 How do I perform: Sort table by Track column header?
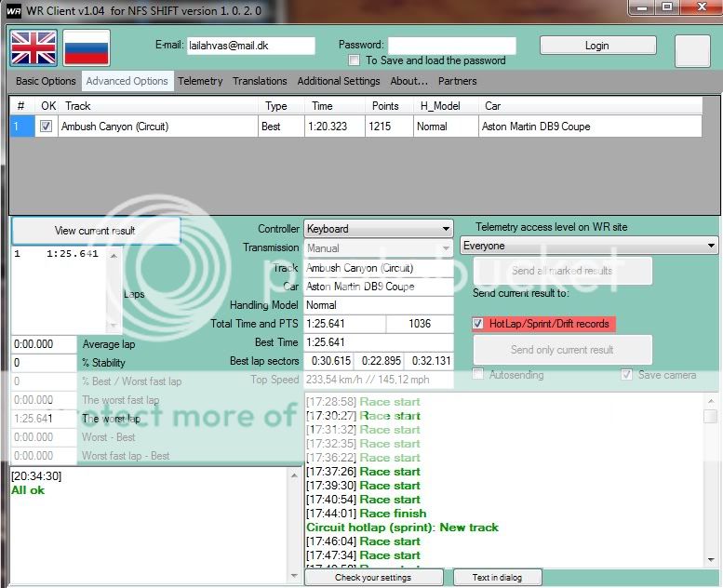tap(157, 106)
